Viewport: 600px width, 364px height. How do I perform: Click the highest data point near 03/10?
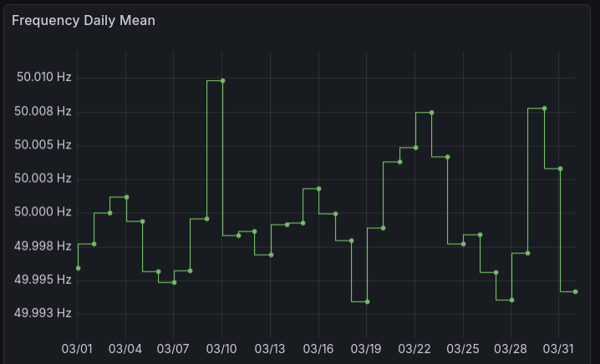[222, 81]
